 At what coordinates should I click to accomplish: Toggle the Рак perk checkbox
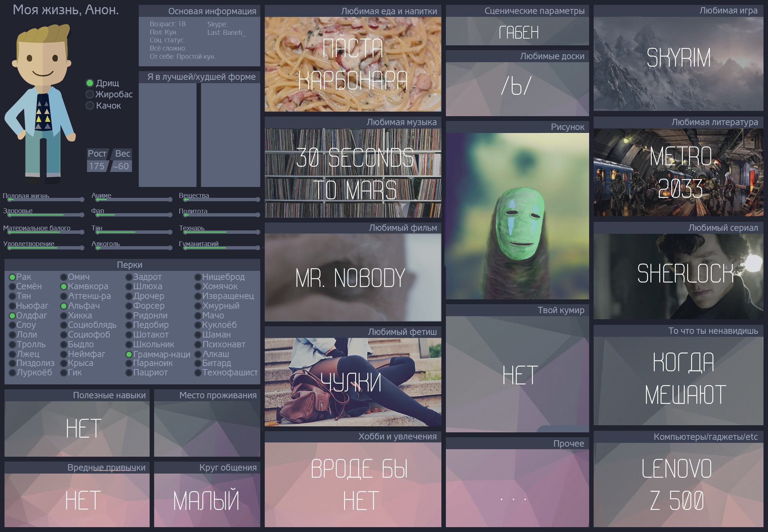coord(12,277)
